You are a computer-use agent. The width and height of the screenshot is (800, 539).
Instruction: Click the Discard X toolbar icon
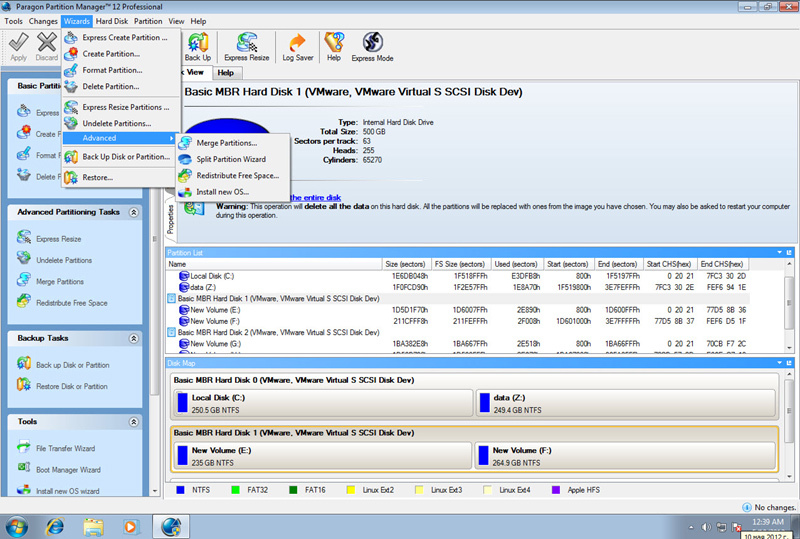pyautogui.click(x=46, y=46)
